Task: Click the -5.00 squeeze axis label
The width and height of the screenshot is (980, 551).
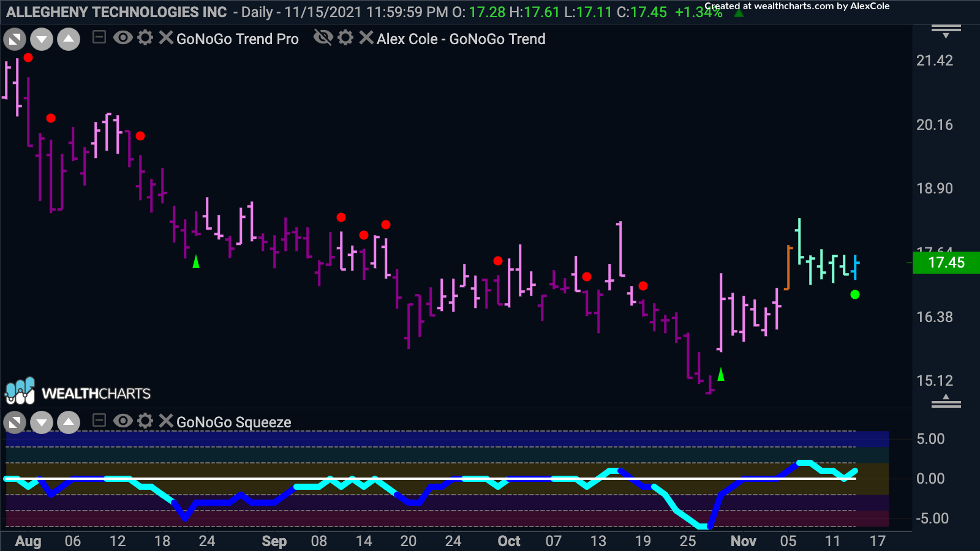Action: click(x=932, y=519)
